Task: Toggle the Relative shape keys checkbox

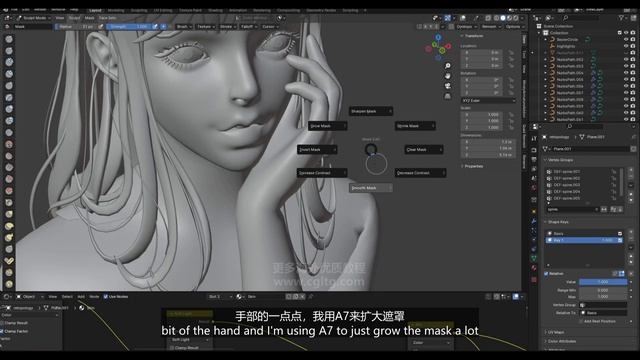Action: pyautogui.click(x=546, y=273)
